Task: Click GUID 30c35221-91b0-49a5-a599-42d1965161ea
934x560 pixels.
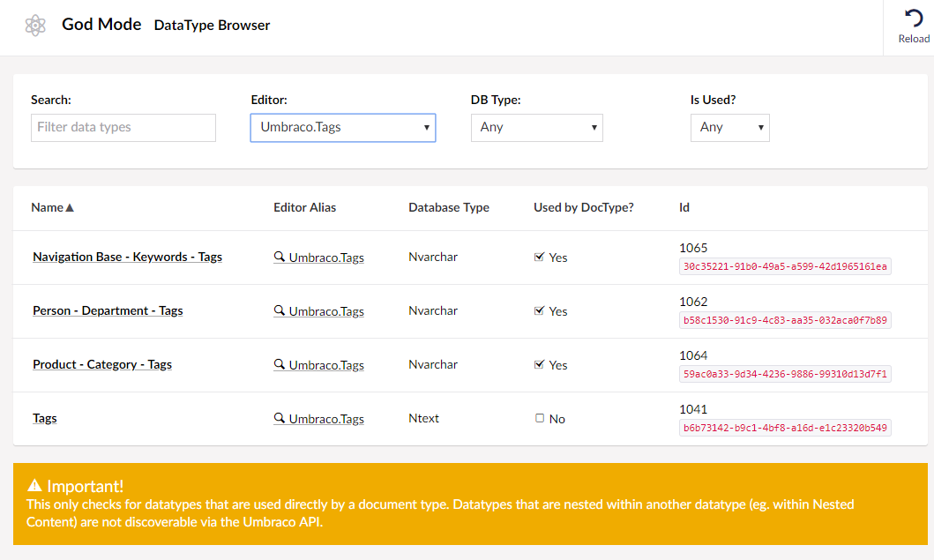Action: tap(785, 266)
